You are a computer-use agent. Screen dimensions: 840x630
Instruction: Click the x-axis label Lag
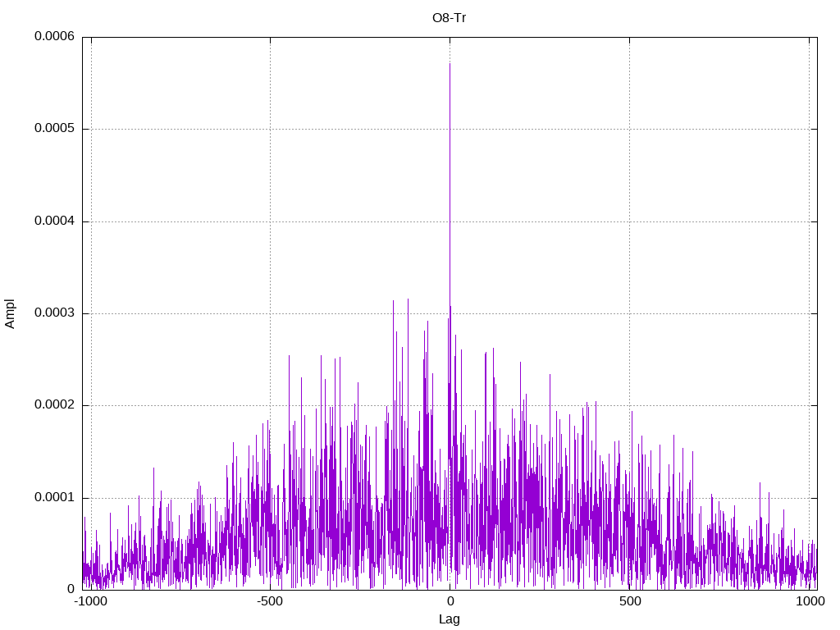[x=449, y=619]
